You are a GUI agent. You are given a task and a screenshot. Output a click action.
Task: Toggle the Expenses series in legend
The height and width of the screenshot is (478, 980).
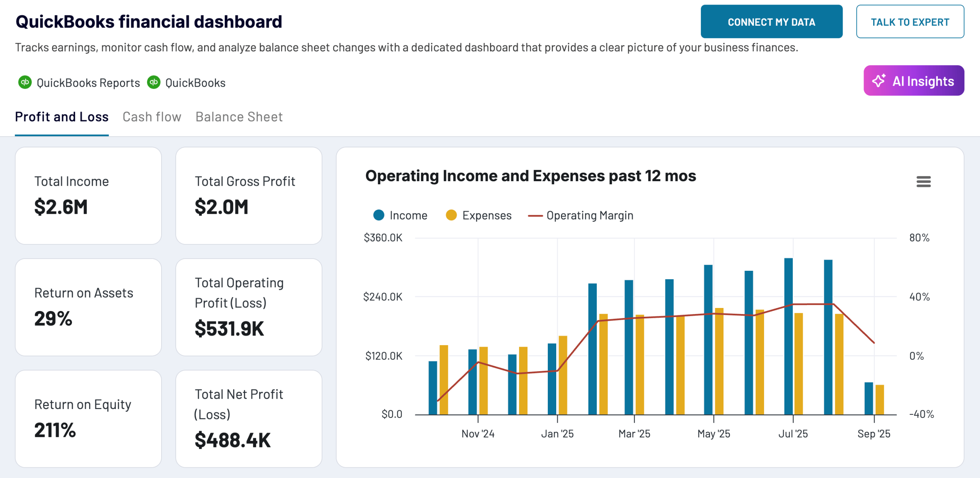pos(479,215)
